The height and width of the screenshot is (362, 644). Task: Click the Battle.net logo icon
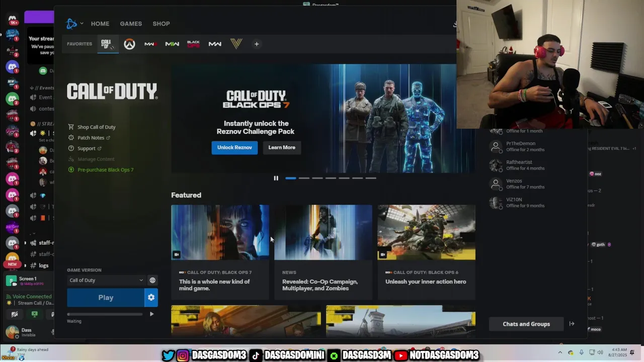coord(71,24)
